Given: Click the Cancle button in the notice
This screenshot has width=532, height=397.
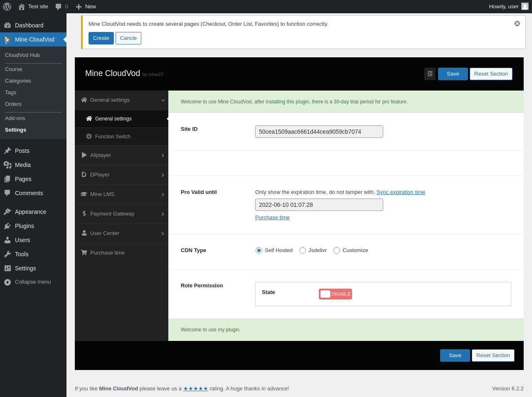Looking at the screenshot, I should [x=128, y=38].
